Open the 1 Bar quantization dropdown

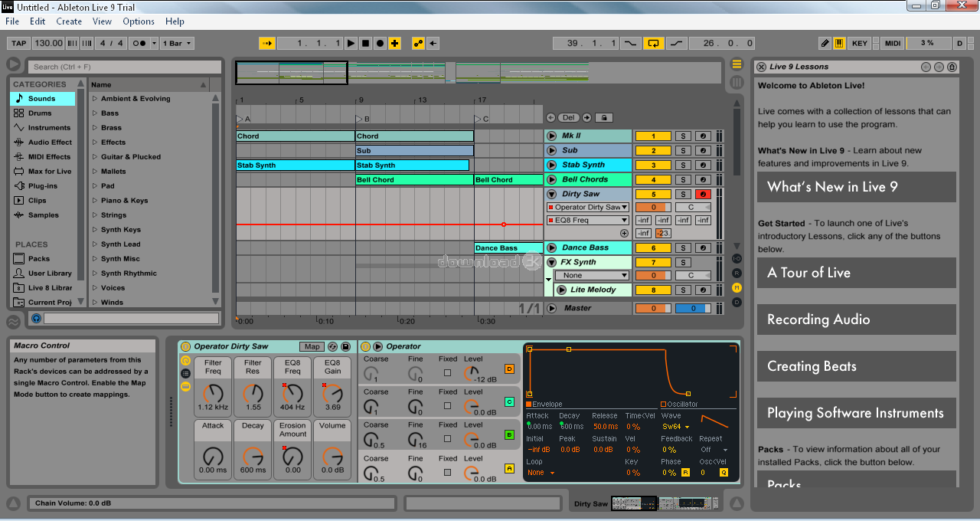pyautogui.click(x=177, y=44)
